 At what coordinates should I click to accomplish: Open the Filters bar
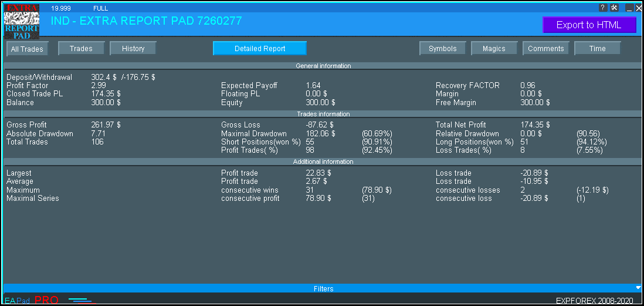323,288
